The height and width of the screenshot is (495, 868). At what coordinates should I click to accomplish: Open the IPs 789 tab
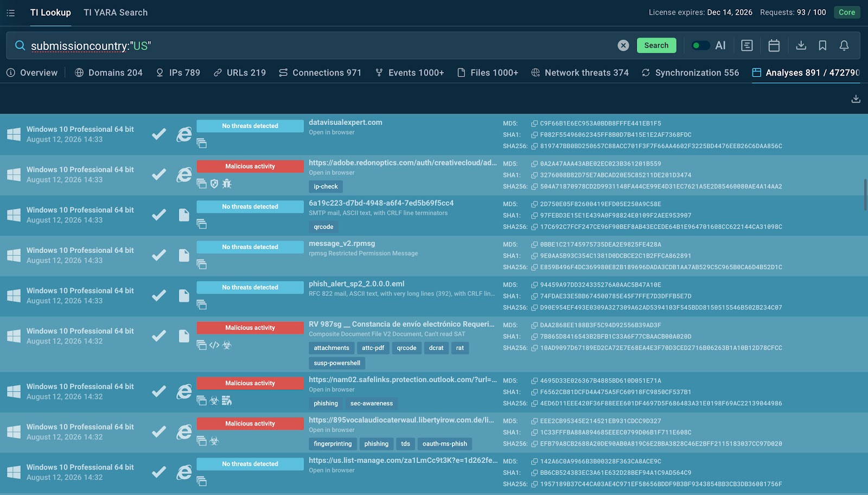[178, 73]
